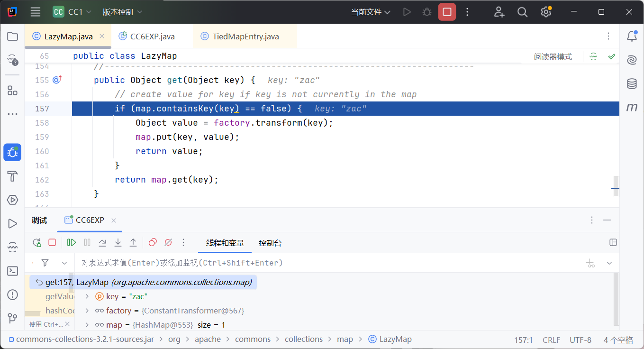Click the Step Out icon
Image resolution: width=644 pixels, height=349 pixels.
tap(133, 243)
